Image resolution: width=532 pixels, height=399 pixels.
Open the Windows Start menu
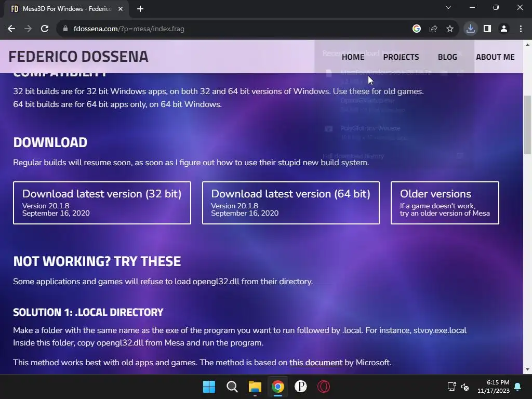pos(209,387)
